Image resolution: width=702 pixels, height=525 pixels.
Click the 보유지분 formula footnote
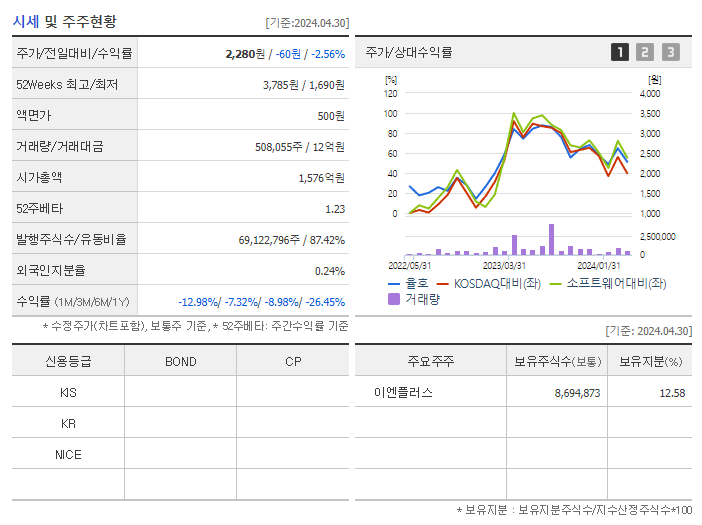tap(574, 510)
